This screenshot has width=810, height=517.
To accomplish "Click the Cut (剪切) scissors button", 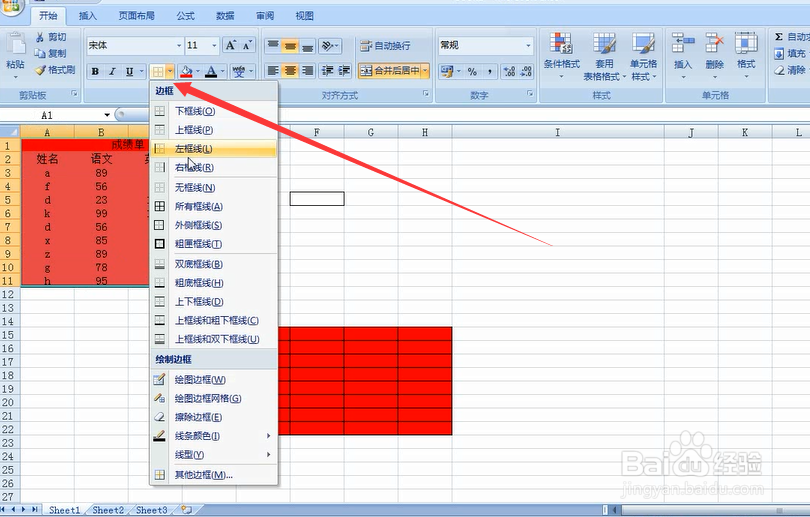I will pyautogui.click(x=51, y=37).
